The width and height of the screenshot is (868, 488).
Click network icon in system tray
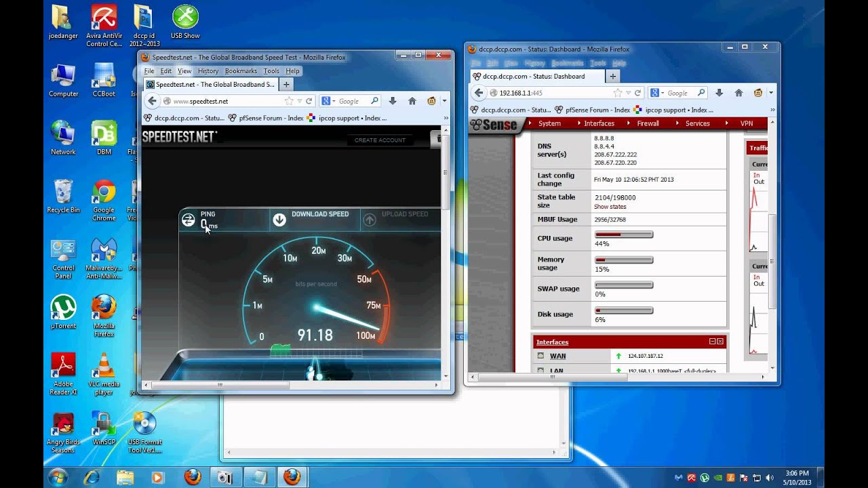[x=757, y=478]
